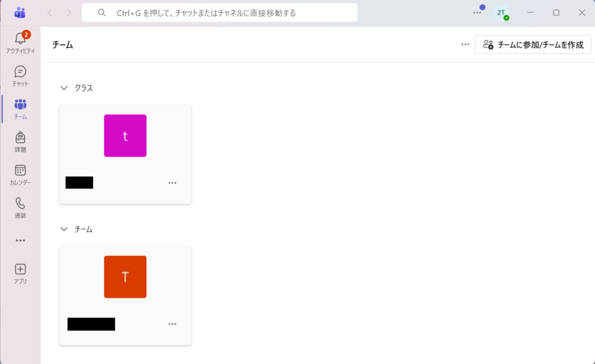The image size is (595, 364).
Task: Collapse the チーム section chevron
Action: (x=64, y=229)
